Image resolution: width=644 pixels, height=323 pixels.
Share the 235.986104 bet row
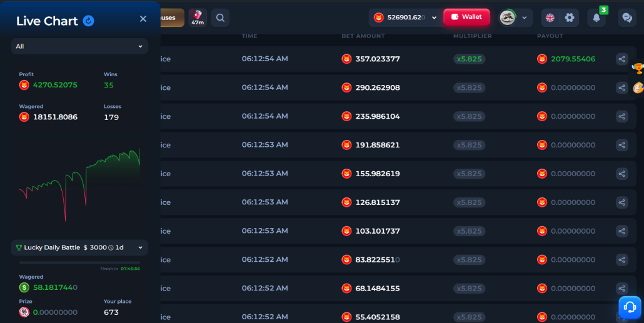(x=622, y=117)
